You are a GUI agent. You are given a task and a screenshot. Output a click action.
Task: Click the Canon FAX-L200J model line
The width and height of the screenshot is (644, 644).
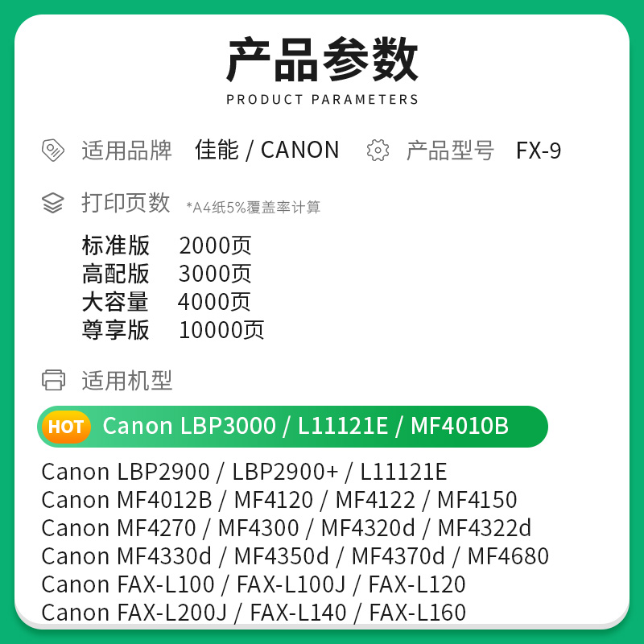click(x=254, y=613)
